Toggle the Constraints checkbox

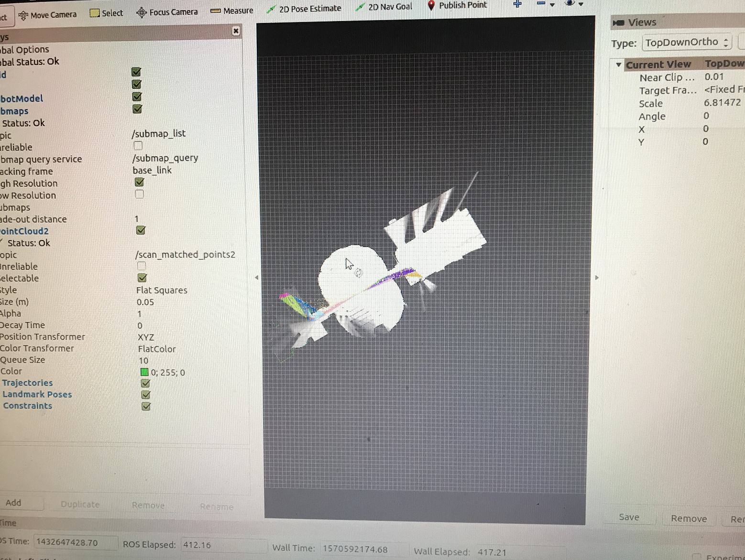pyautogui.click(x=146, y=406)
